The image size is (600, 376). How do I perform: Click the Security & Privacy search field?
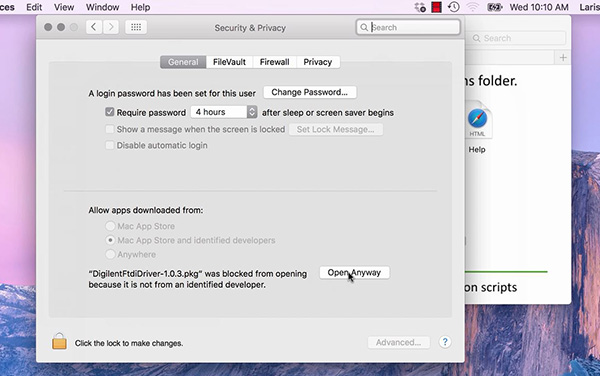click(x=408, y=28)
